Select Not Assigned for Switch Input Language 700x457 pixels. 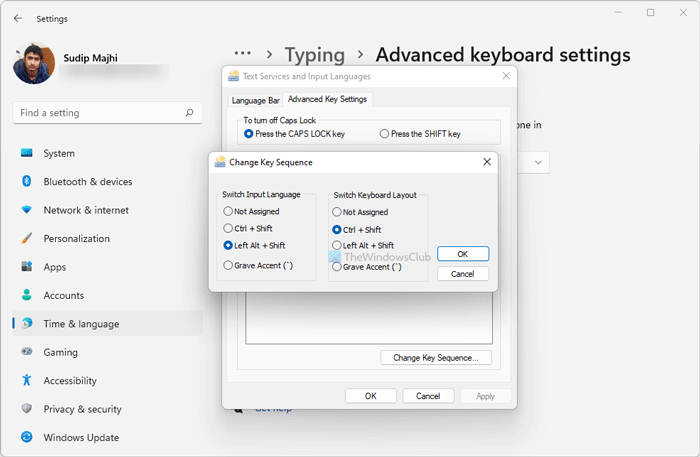point(229,212)
